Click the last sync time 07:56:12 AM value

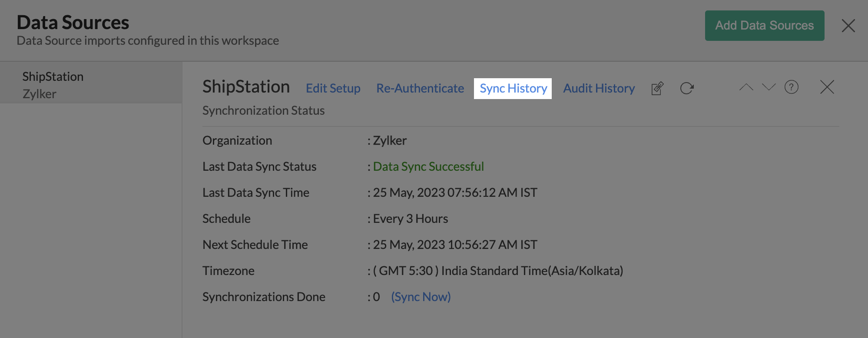point(455,193)
